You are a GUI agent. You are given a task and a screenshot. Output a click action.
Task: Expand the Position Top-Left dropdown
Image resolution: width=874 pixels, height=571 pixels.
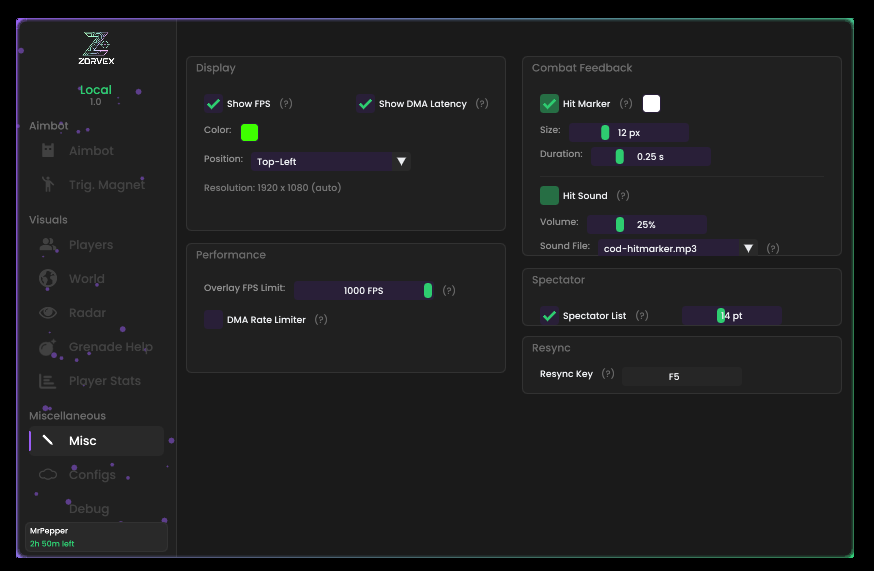click(x=331, y=161)
